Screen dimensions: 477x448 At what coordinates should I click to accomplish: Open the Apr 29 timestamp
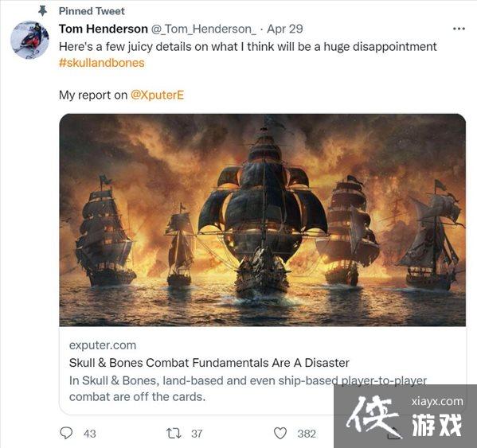pyautogui.click(x=285, y=29)
